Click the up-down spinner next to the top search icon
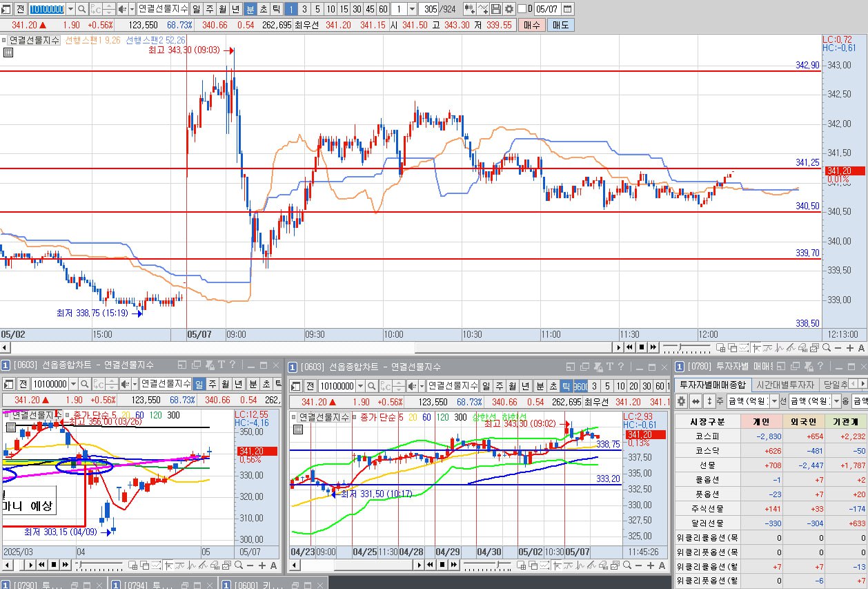Viewport: 868px width, 589px height. pyautogui.click(x=108, y=9)
